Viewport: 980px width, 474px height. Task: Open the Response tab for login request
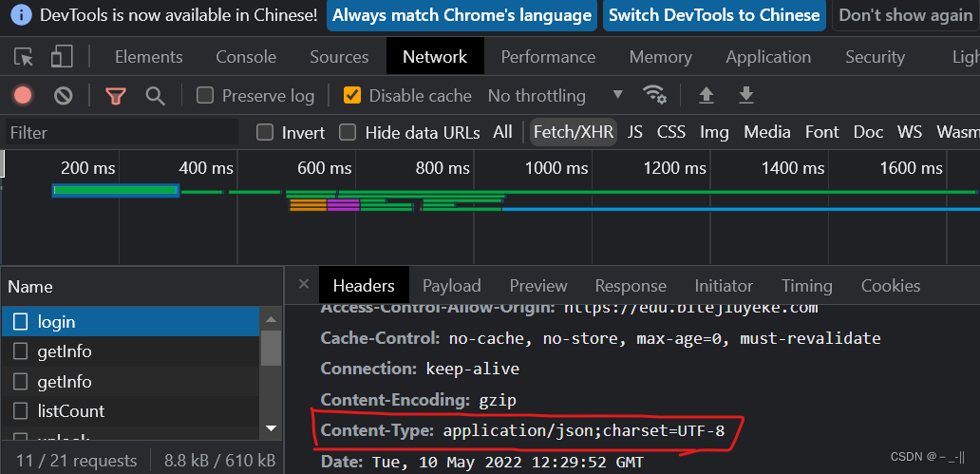[x=631, y=286]
